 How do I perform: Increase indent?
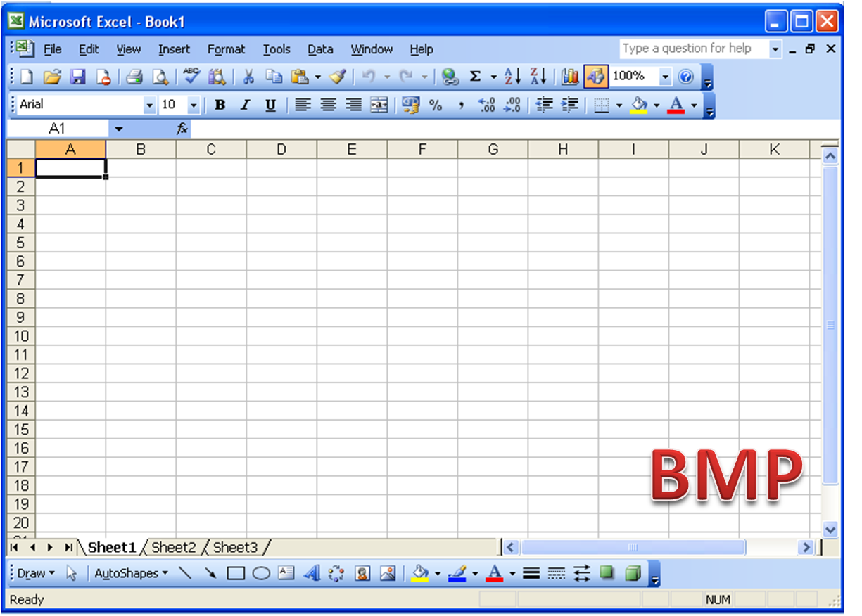(569, 105)
